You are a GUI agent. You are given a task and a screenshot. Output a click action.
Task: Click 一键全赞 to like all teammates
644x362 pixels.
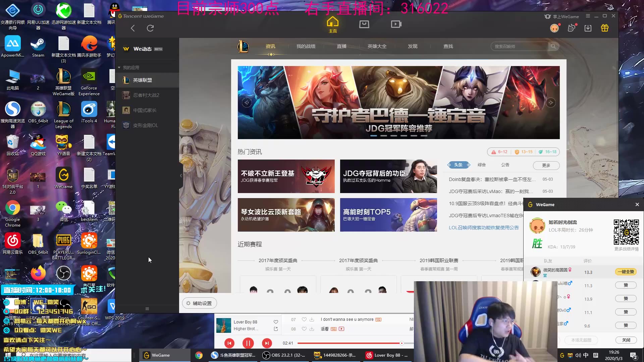(626, 272)
